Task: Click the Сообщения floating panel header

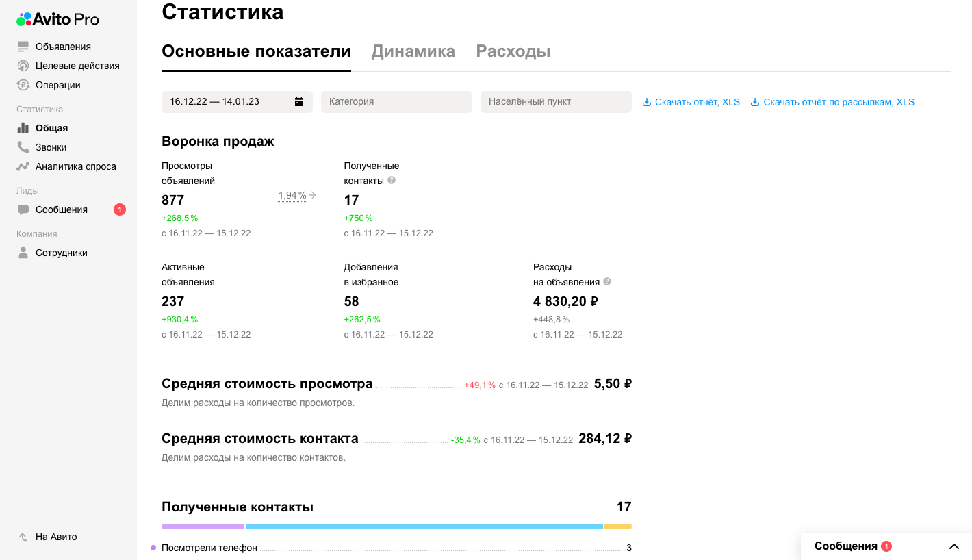Action: (886, 546)
